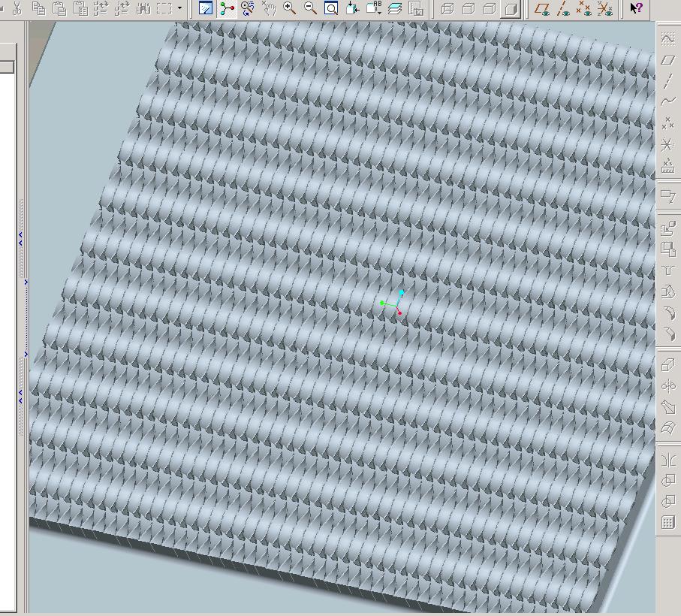Toggle datum axes visibility
This screenshot has height=616, width=681.
pos(563,8)
